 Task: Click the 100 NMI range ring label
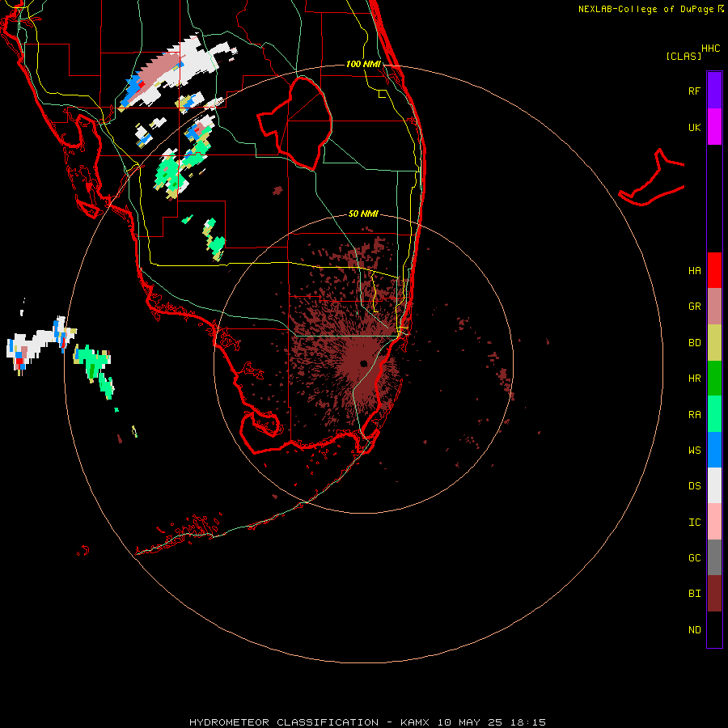click(x=363, y=64)
